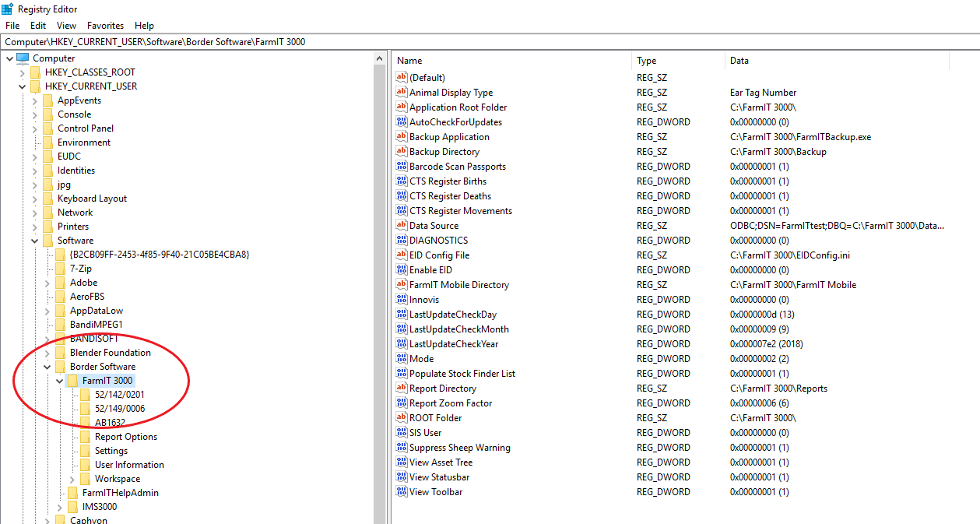Collapse the Software key

coord(34,241)
